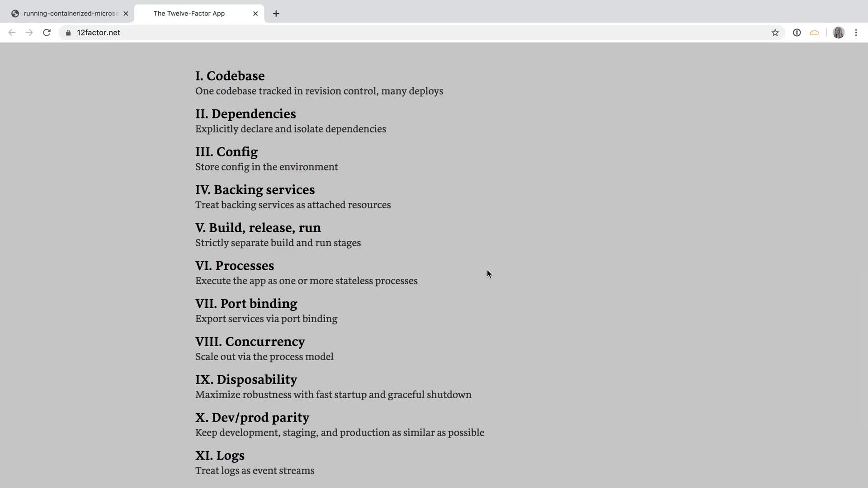This screenshot has height=488, width=868.
Task: Reload the 12factor.net page
Action: click(x=47, y=33)
